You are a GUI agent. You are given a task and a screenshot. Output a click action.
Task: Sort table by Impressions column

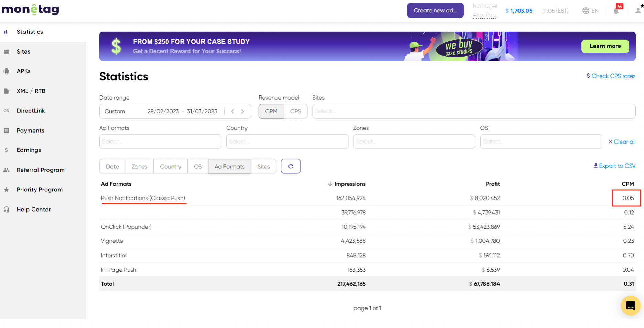[x=347, y=184]
